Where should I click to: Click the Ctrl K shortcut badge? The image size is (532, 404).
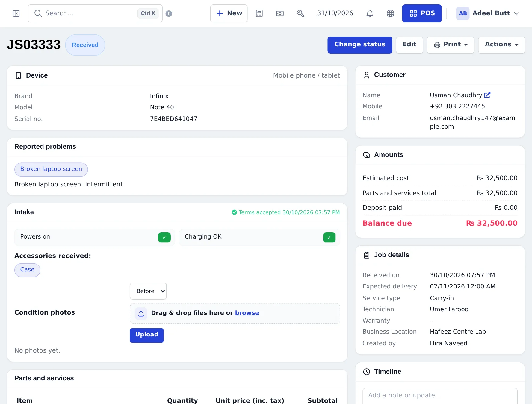tap(148, 13)
